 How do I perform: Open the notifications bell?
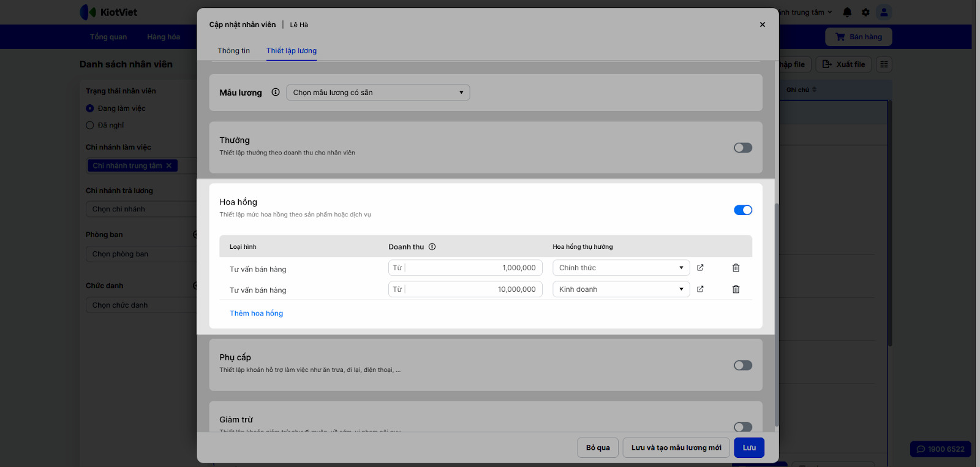coord(847,12)
